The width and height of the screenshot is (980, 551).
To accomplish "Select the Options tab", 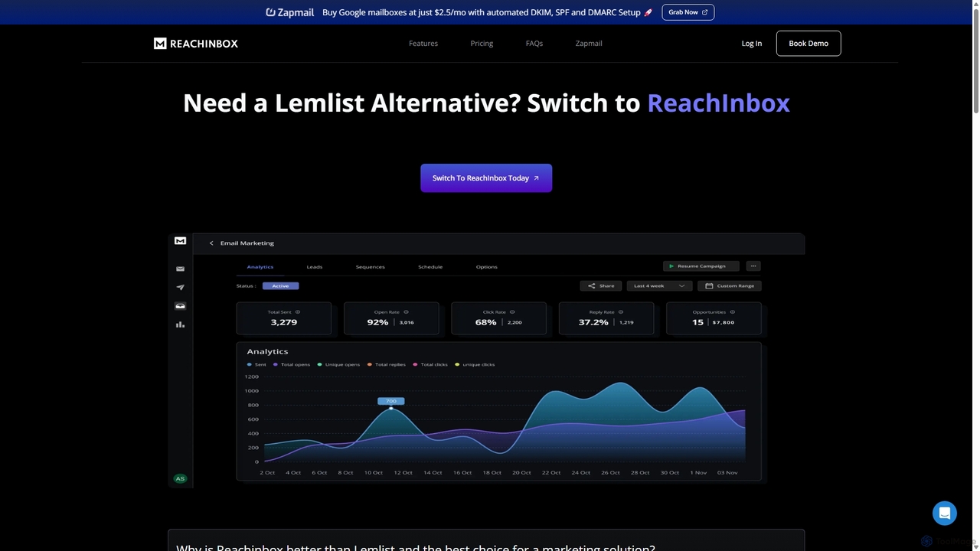I will (487, 267).
